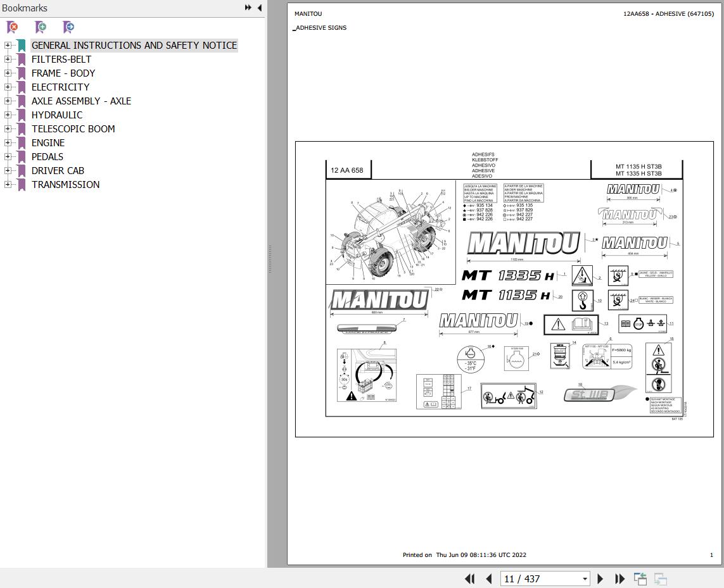Jump to the last page

coord(619,579)
